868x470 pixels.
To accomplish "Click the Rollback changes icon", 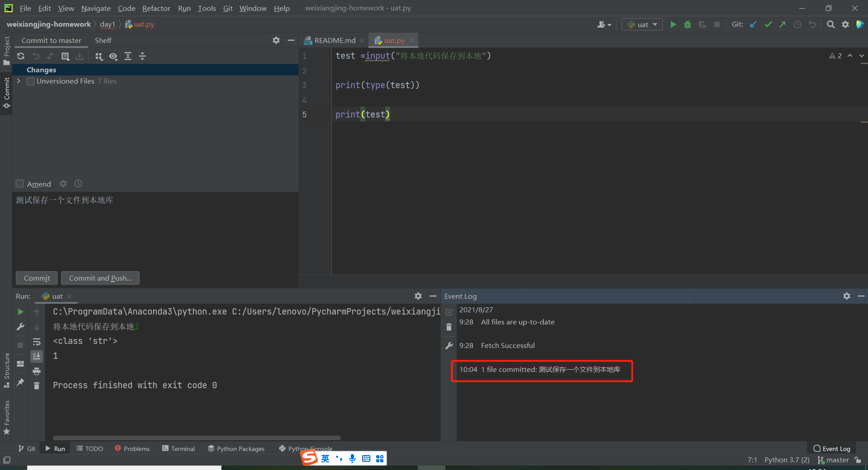I will (36, 56).
